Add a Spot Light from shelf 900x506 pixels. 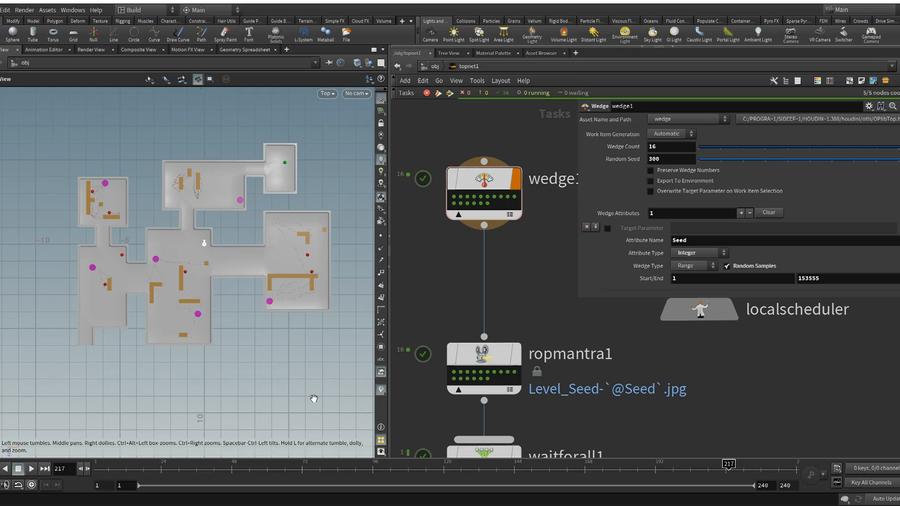point(479,34)
